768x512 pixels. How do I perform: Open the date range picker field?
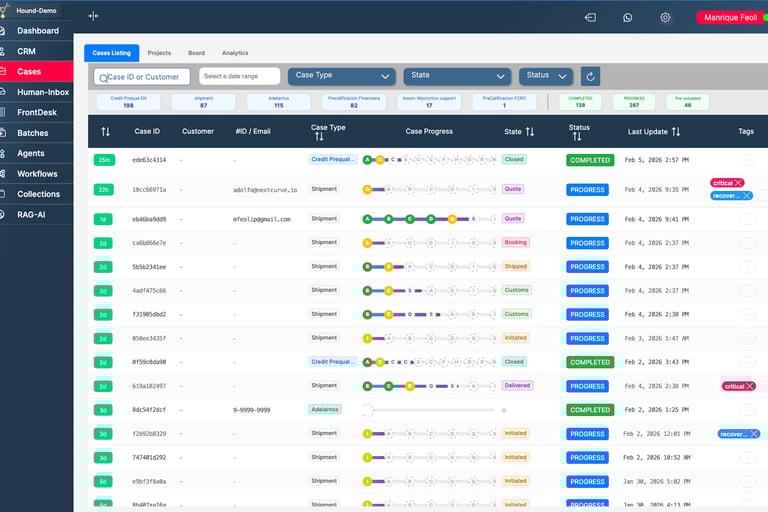coord(240,76)
